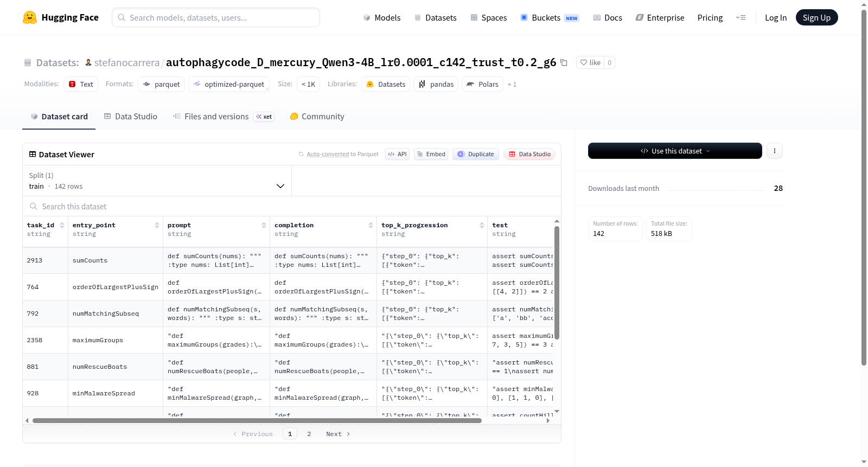Go to page 2 of rows
Viewport: 868px width, 467px height.
pos(309,434)
